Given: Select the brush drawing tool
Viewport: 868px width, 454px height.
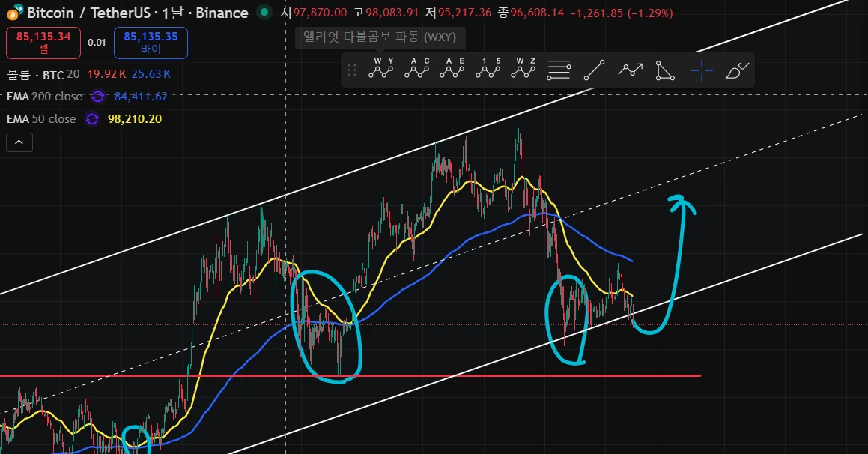Looking at the screenshot, I should coord(737,71).
